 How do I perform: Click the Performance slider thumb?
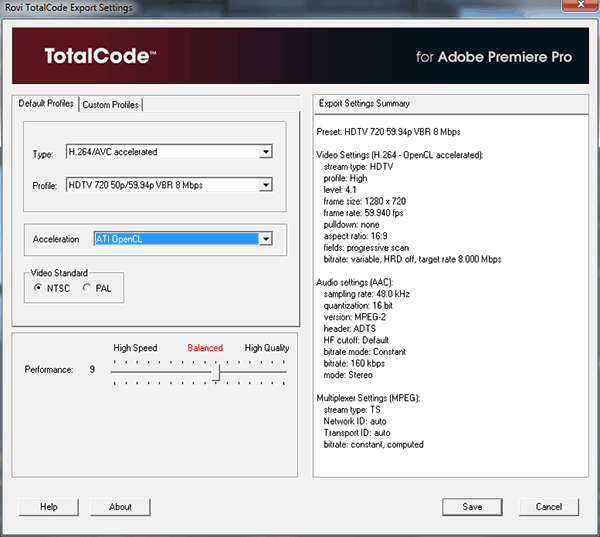(216, 372)
